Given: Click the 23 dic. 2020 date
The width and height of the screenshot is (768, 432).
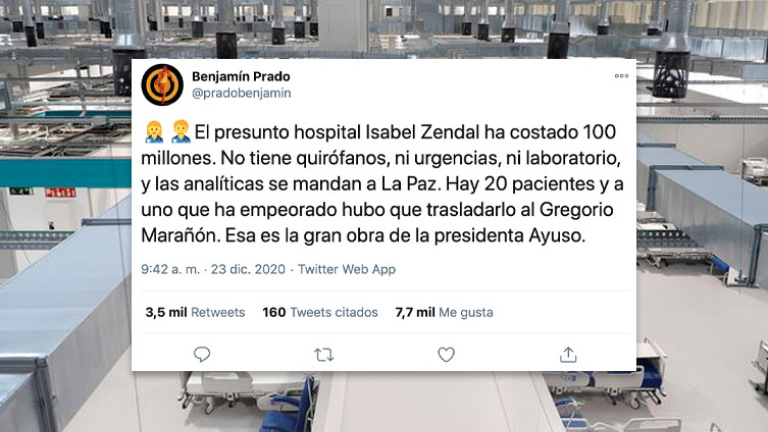Looking at the screenshot, I should click(x=248, y=269).
